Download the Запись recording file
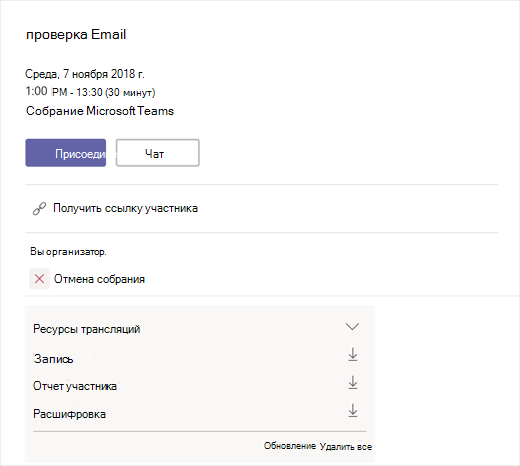This screenshot has height=466, width=520. [x=353, y=355]
